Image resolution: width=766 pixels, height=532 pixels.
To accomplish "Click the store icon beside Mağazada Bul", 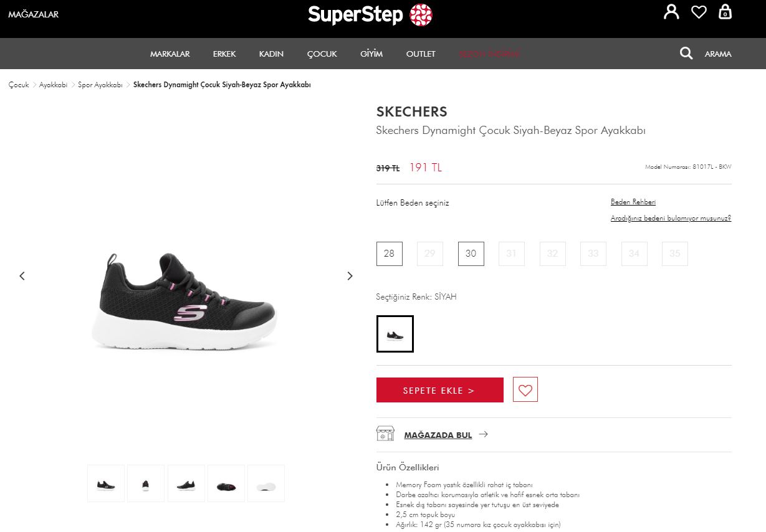I will (385, 434).
